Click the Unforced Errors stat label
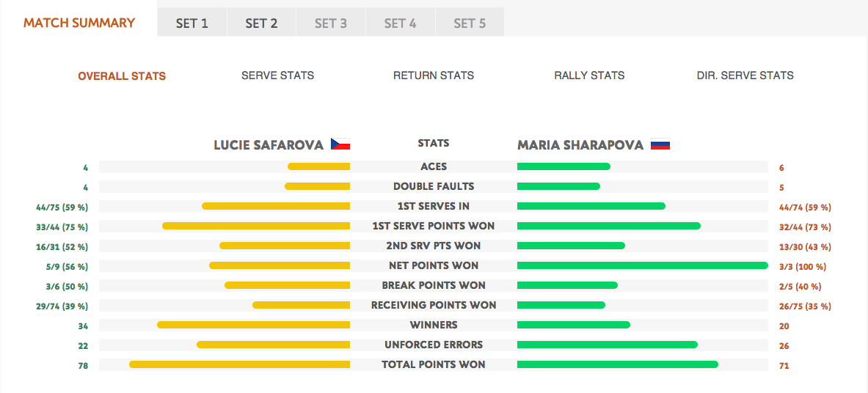The height and width of the screenshot is (393, 868). click(x=434, y=345)
